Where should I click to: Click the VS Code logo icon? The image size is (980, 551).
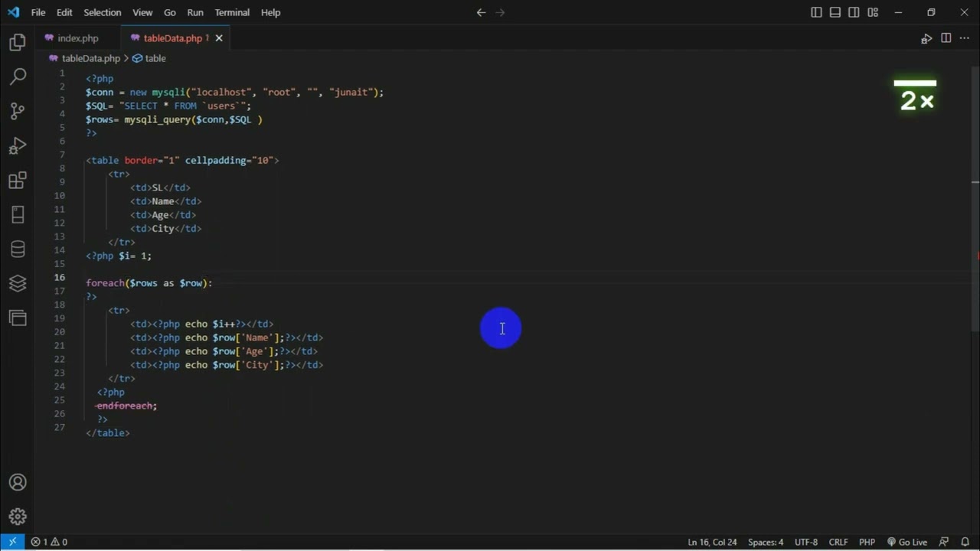point(13,12)
